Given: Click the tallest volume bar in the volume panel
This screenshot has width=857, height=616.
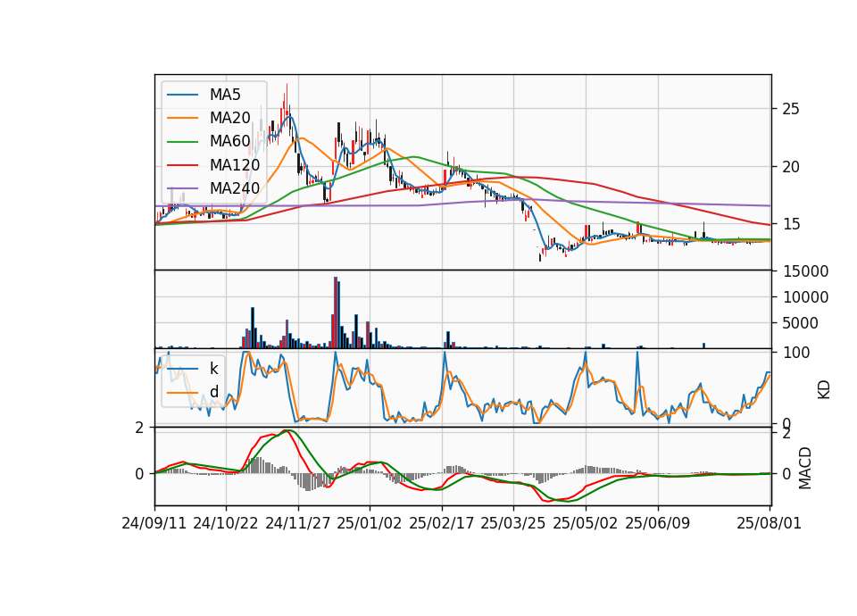Looking at the screenshot, I should 336,312.
